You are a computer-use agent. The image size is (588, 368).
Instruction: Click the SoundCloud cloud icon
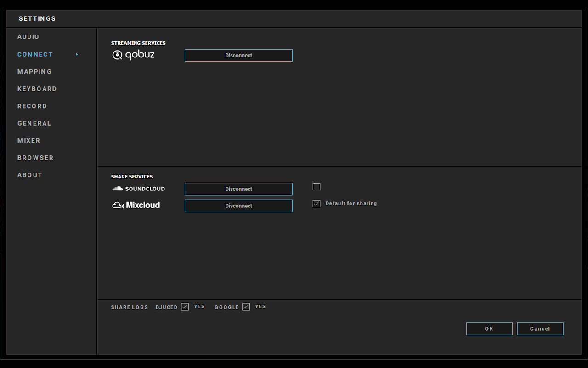coord(117,188)
